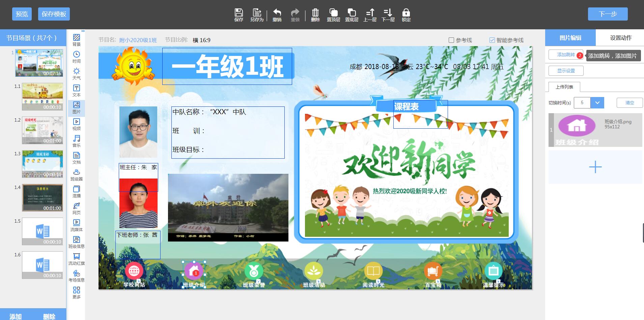Image resolution: width=644 pixels, height=320 pixels.
Task: Open the 上传列表 tab
Action: [x=564, y=87]
